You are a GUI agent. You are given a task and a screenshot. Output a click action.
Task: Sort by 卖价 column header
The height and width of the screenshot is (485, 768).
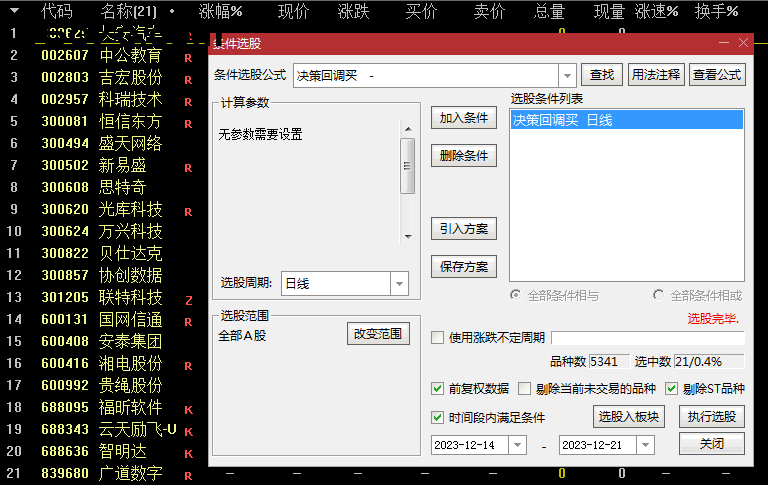click(x=489, y=11)
